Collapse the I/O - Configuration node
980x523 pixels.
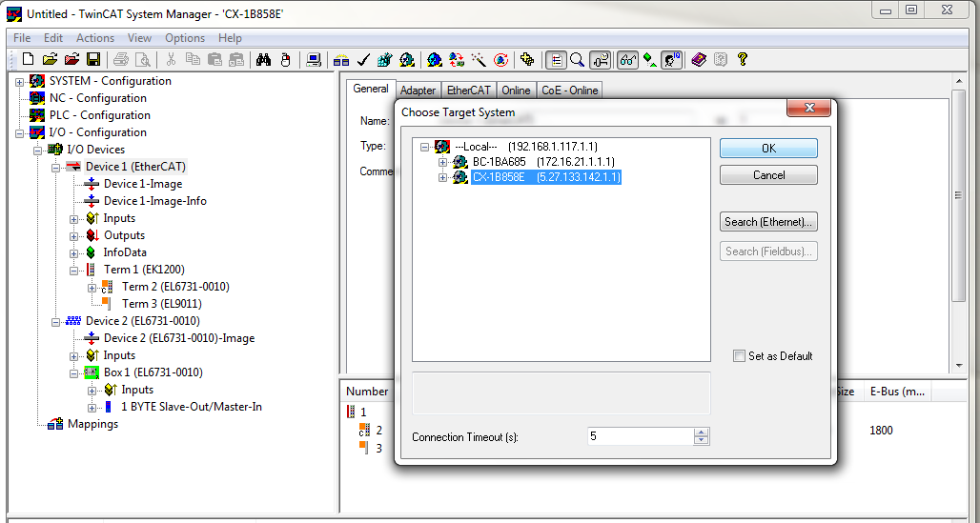pos(19,132)
